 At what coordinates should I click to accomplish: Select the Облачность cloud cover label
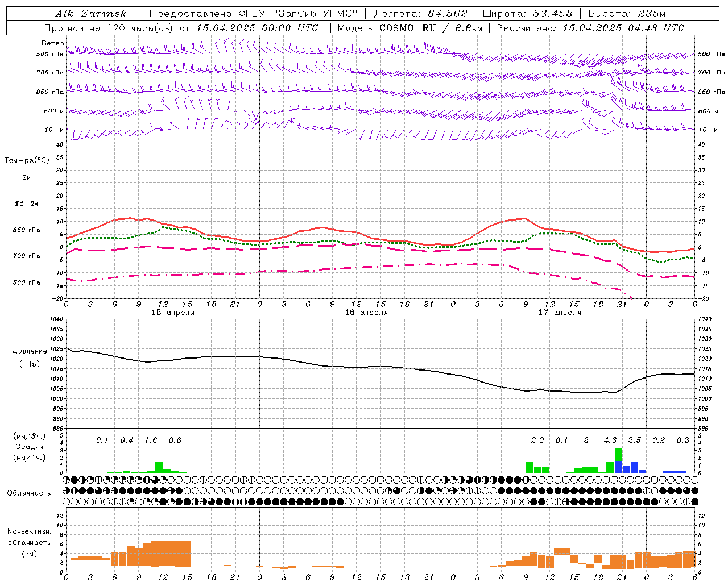29,493
